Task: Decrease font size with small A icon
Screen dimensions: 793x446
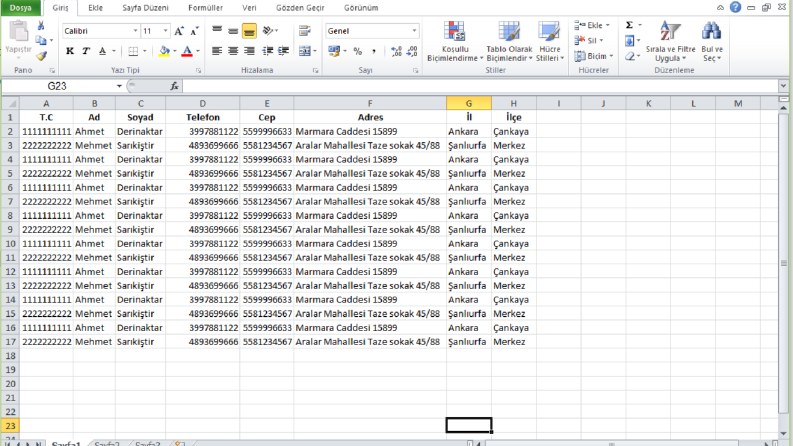Action: (194, 31)
